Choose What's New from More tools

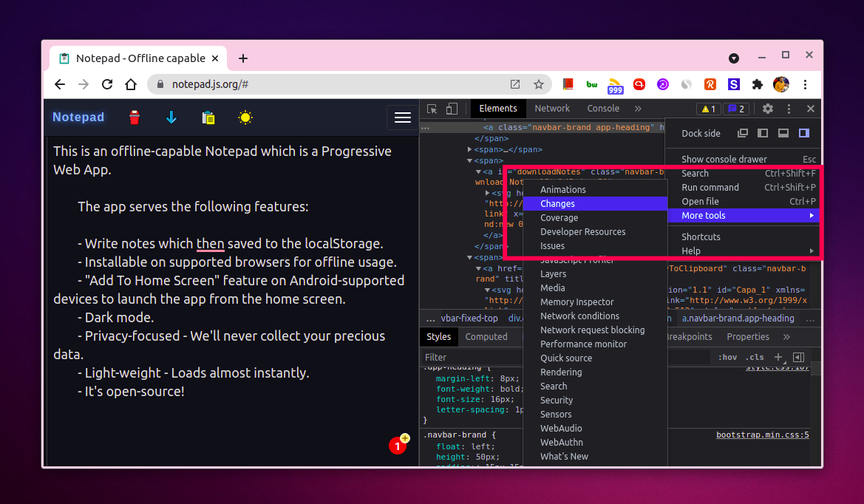pyautogui.click(x=595, y=457)
